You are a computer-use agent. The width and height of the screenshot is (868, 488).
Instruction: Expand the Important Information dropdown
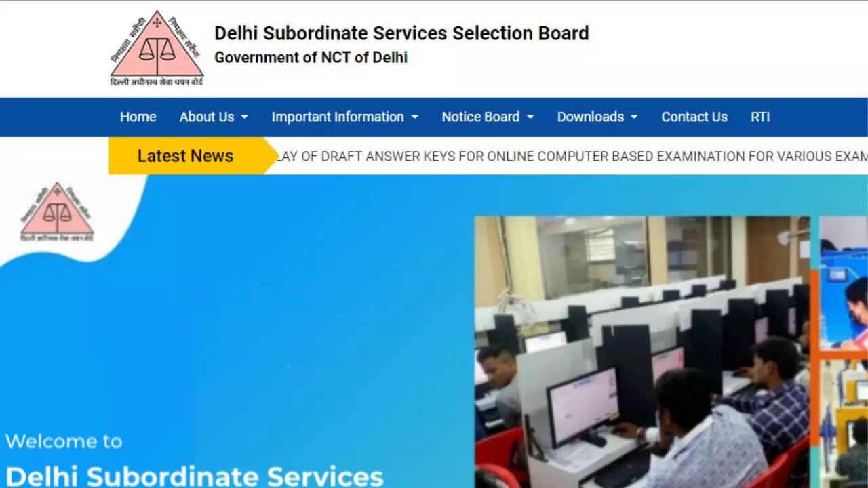[344, 117]
